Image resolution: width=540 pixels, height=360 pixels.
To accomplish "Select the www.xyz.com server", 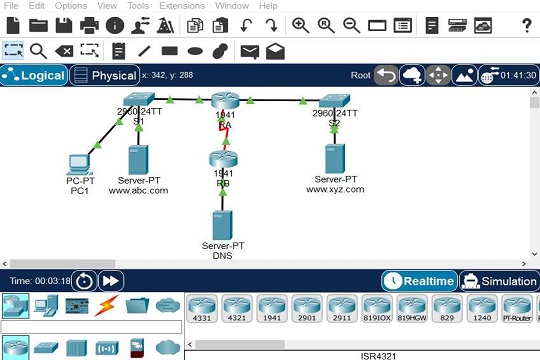I will tap(335, 158).
